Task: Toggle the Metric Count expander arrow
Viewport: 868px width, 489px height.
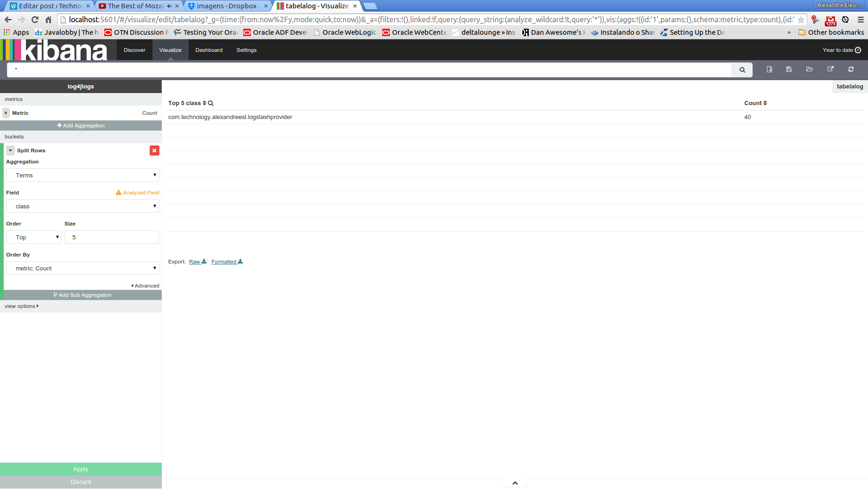Action: tap(6, 113)
